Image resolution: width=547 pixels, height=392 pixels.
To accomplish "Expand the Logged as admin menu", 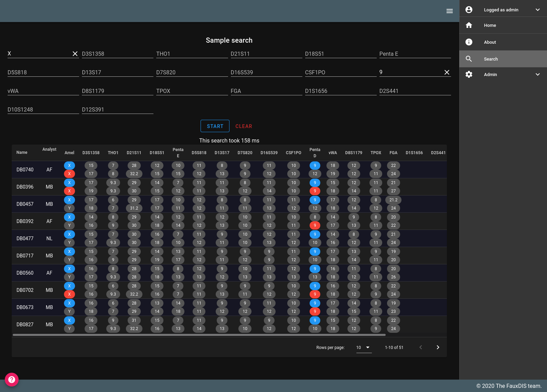I will pos(538,10).
